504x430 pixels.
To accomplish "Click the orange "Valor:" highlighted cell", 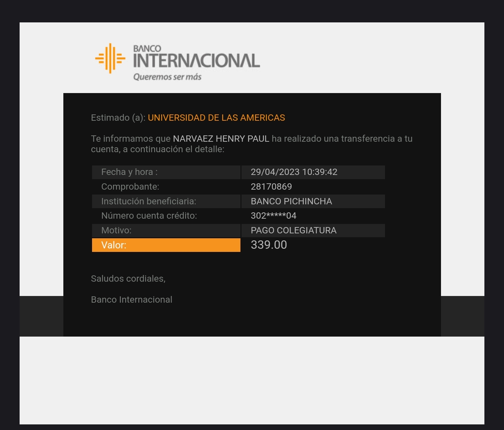I will 166,245.
